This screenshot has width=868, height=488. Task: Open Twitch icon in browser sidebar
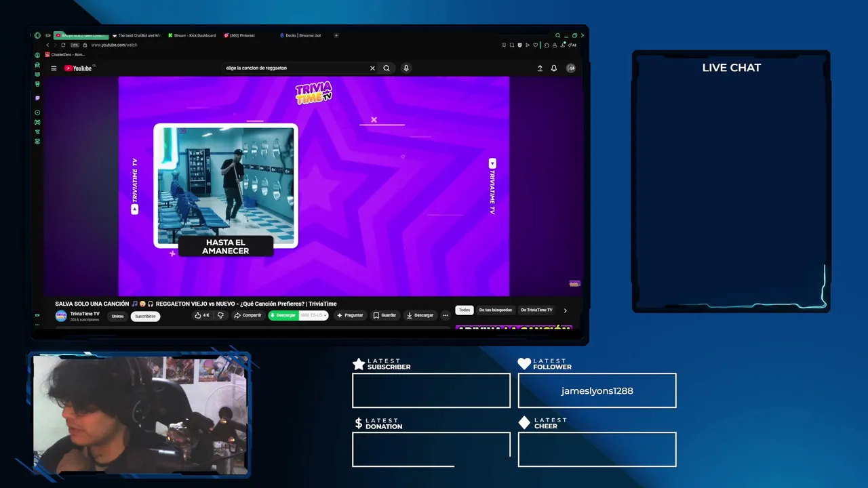[x=37, y=98]
